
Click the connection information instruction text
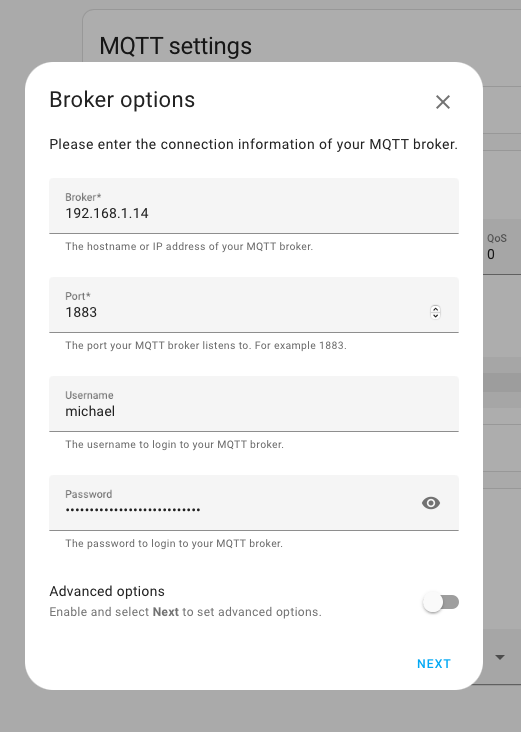click(253, 144)
